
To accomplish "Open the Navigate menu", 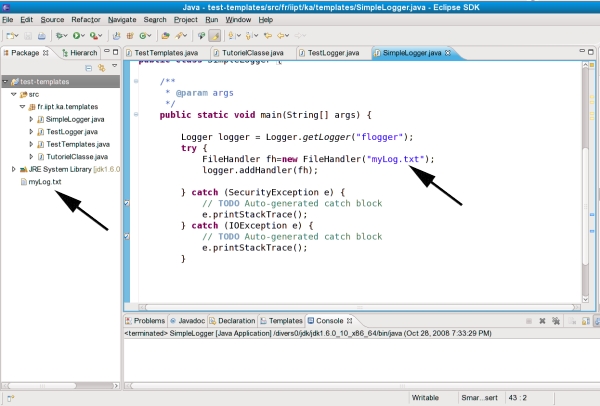I will click(x=122, y=19).
